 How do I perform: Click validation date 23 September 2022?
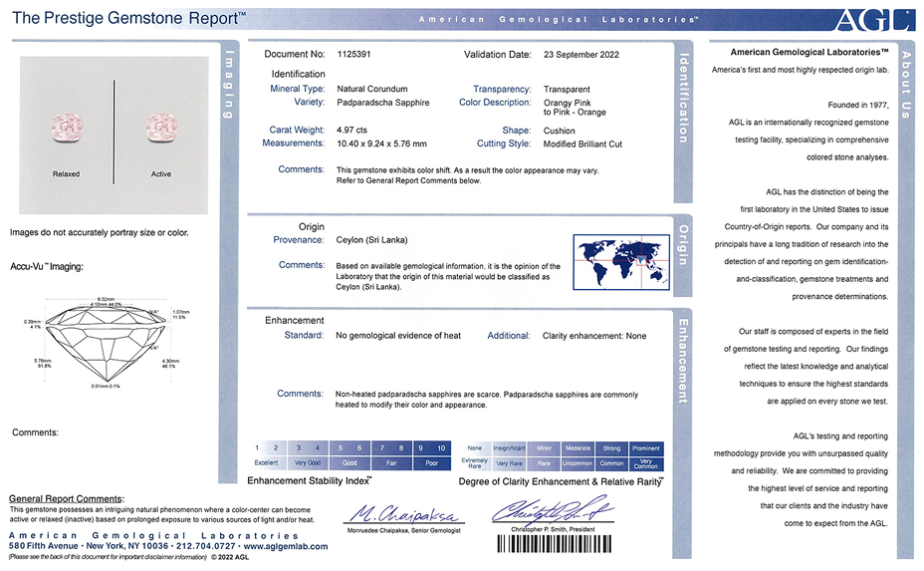[581, 55]
